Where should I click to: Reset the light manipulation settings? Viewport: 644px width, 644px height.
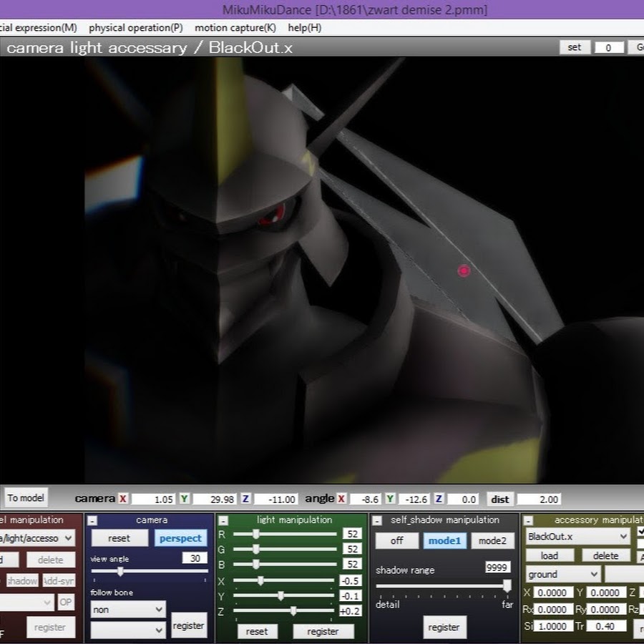click(257, 631)
